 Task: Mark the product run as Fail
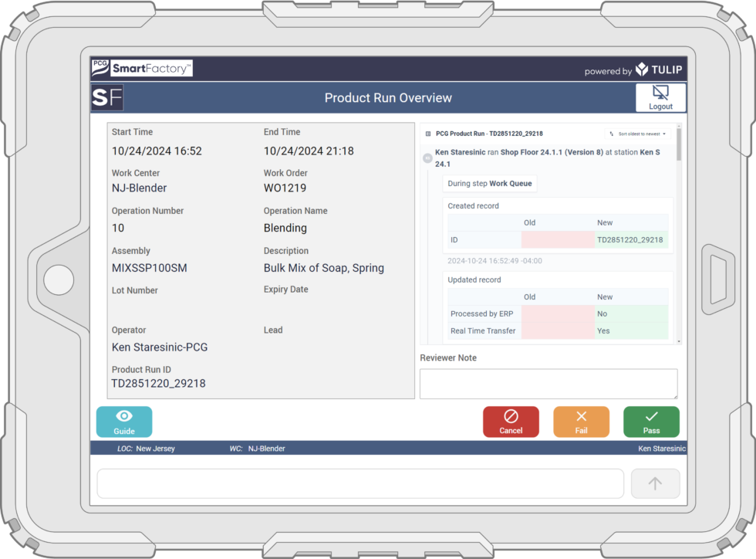click(x=582, y=422)
